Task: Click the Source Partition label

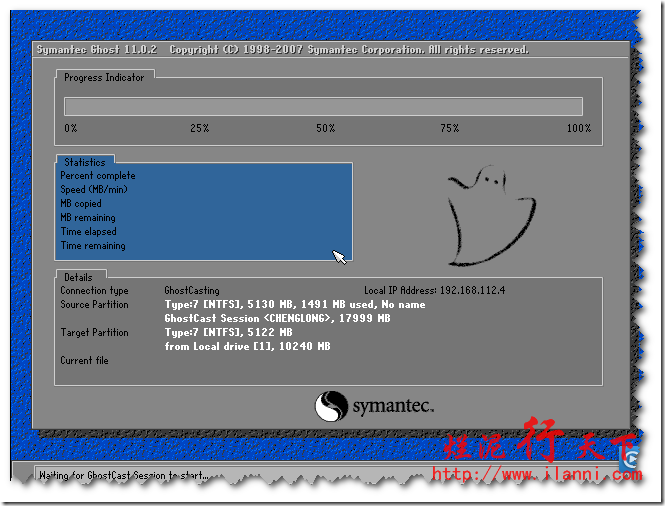Action: (94, 305)
